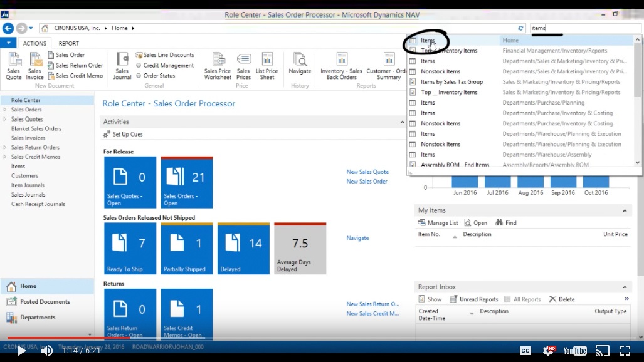Open Credit Management in General group
Viewport: 644px width, 362px height.
pyautogui.click(x=164, y=65)
